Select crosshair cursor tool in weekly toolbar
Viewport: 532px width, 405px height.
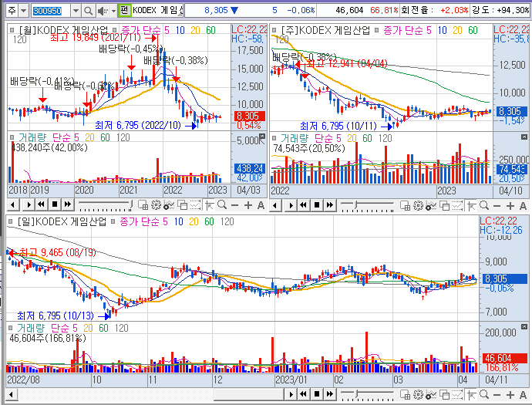pyautogui.click(x=472, y=206)
